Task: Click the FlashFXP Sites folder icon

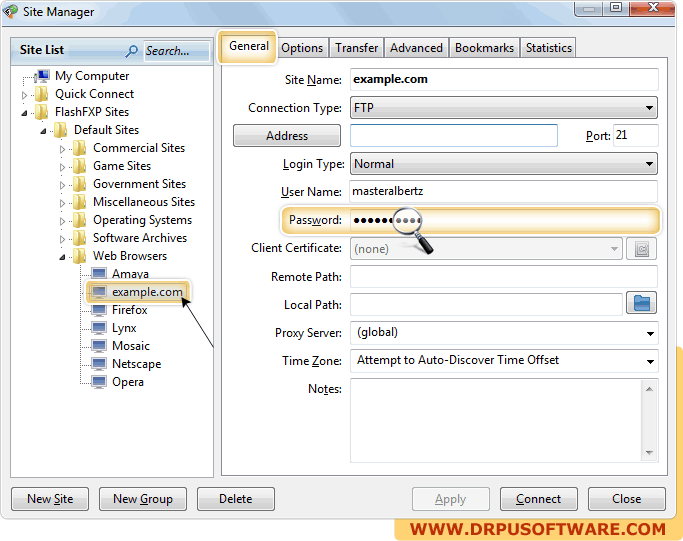Action: [x=41, y=112]
